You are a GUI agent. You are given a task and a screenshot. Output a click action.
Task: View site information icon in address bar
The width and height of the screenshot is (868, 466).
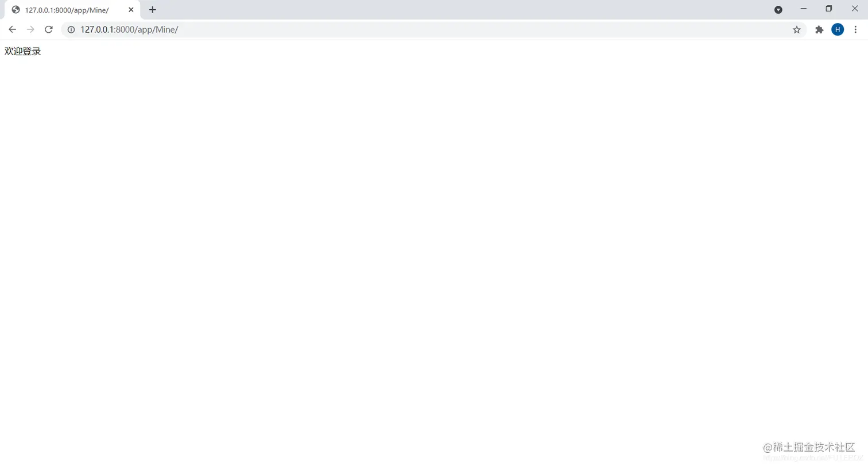click(x=71, y=29)
